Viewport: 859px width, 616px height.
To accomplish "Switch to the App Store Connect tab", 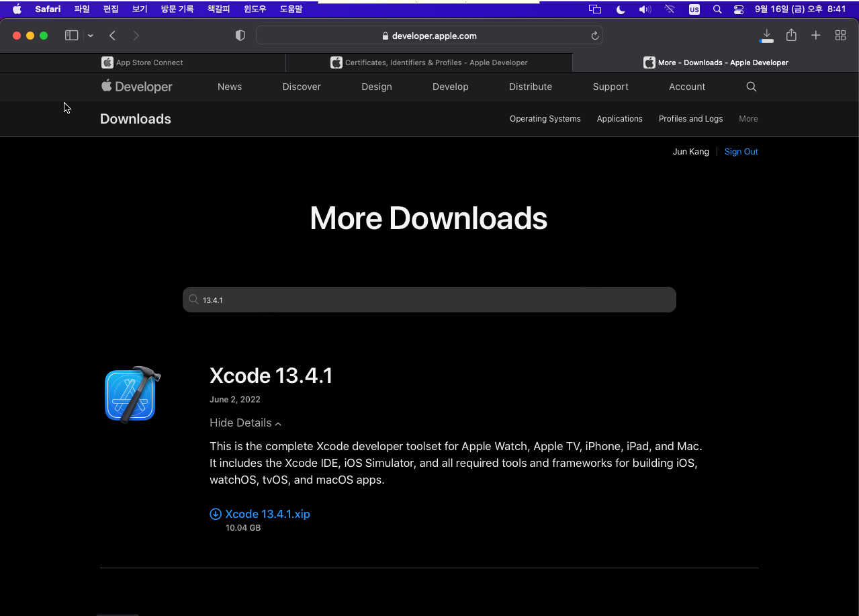I will 142,62.
